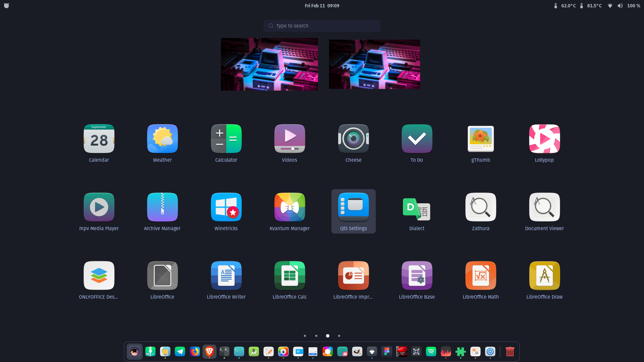Viewport: 644px width, 362px height.
Task: Open LibreOffice Writer
Action: [x=226, y=275]
